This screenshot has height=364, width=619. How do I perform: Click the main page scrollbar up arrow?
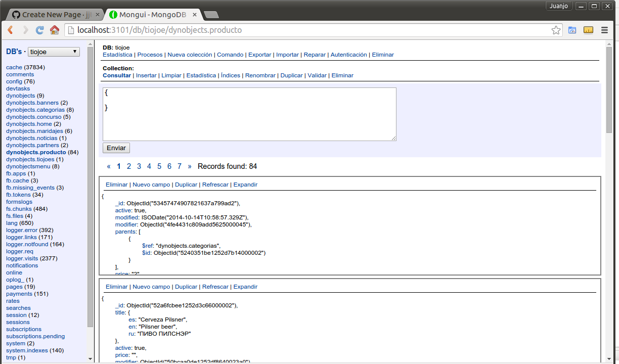pyautogui.click(x=609, y=44)
